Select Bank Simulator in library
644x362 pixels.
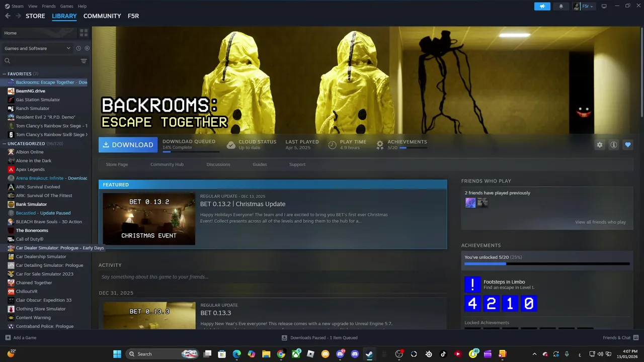[31, 204]
